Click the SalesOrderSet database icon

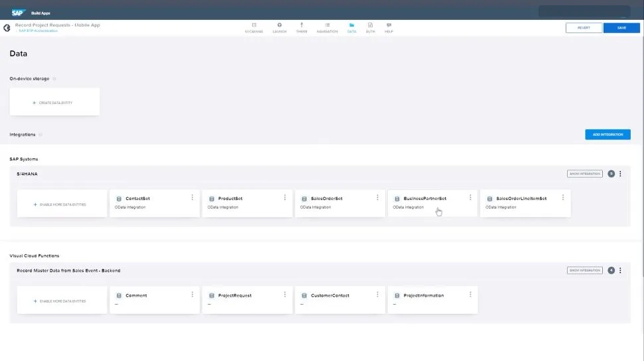pyautogui.click(x=304, y=199)
